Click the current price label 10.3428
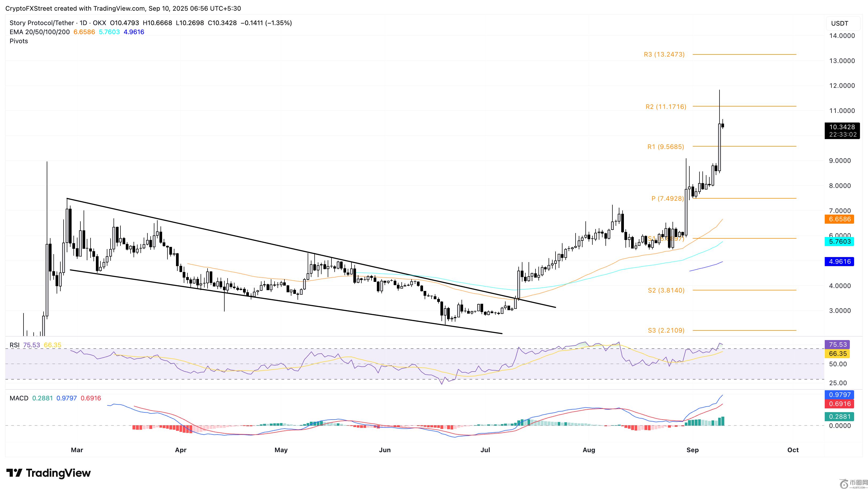The height and width of the screenshot is (489, 868). click(x=842, y=127)
